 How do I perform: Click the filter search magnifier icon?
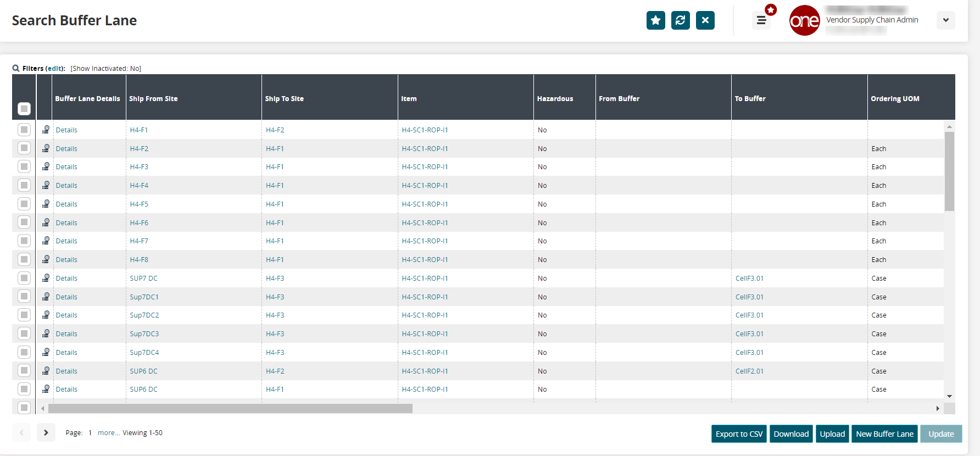click(16, 69)
